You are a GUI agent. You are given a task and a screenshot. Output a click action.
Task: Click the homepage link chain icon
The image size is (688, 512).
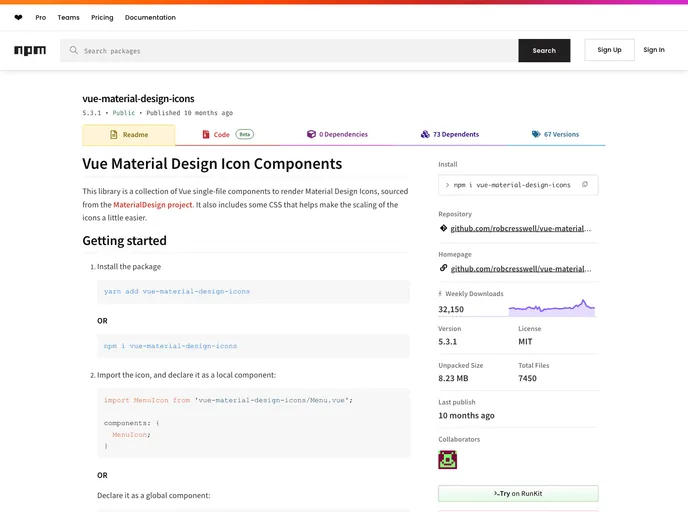click(444, 268)
